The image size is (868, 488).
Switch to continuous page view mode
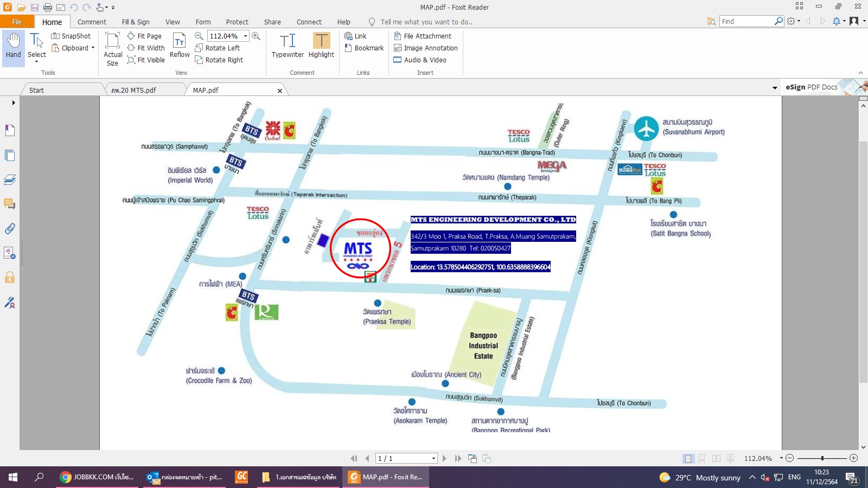pyautogui.click(x=702, y=458)
